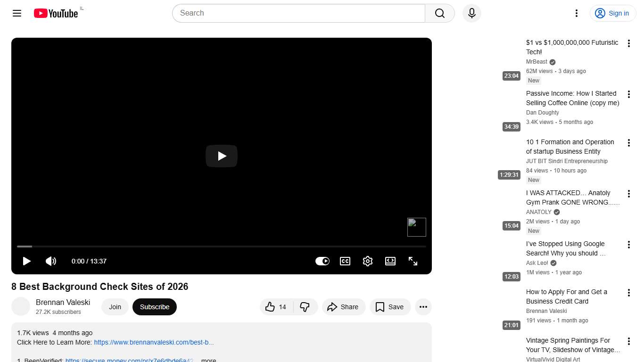The image size is (644, 362).
Task: Mute the video volume
Action: pos(51,261)
